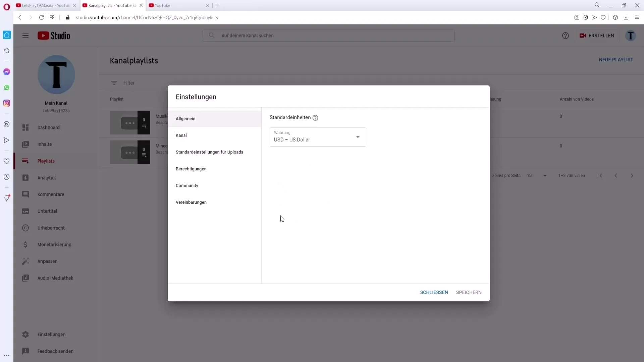Click the Allgemein settings section
Image resolution: width=644 pixels, height=362 pixels.
pyautogui.click(x=186, y=118)
